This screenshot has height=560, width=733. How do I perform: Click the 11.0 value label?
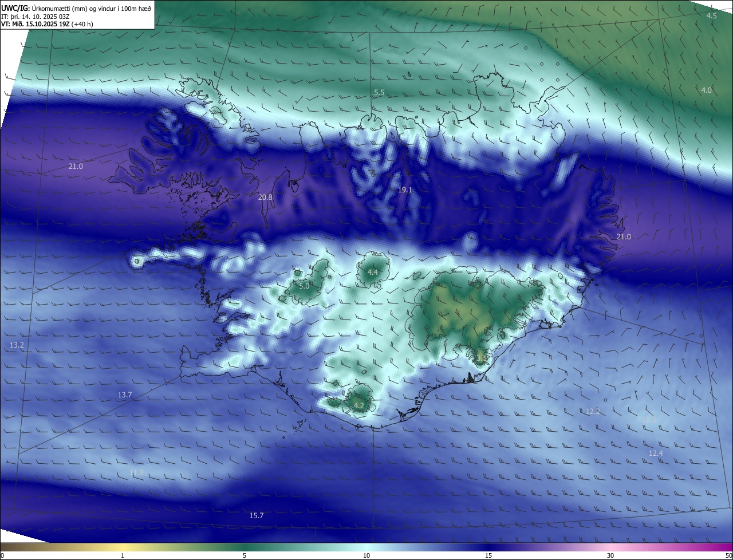649,420
